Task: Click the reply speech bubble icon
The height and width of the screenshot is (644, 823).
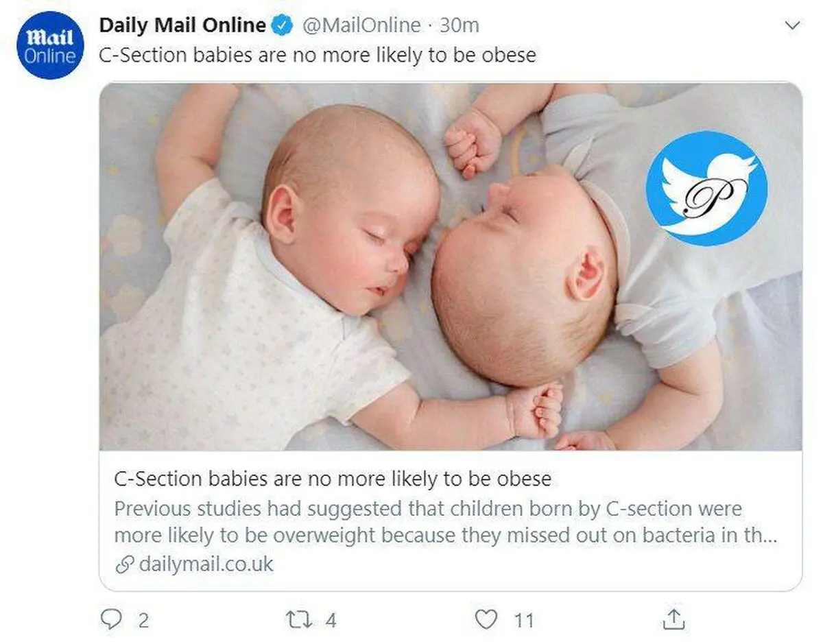Action: (x=110, y=620)
